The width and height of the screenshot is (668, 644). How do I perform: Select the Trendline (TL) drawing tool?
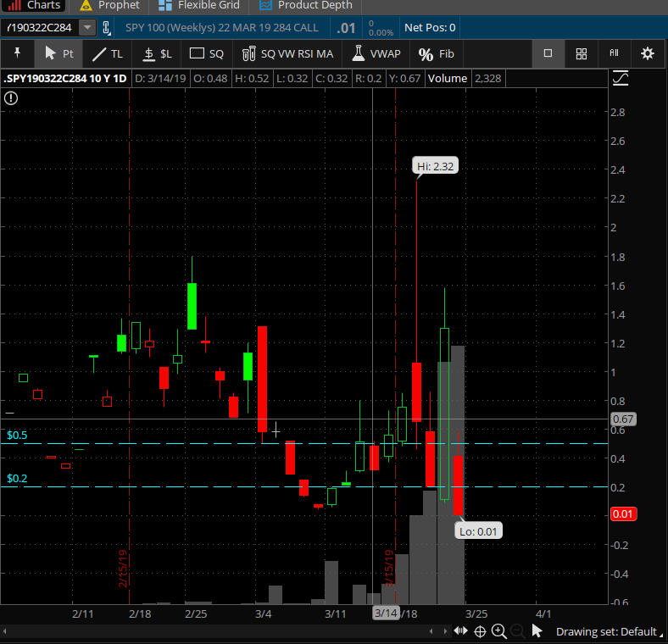(x=108, y=53)
